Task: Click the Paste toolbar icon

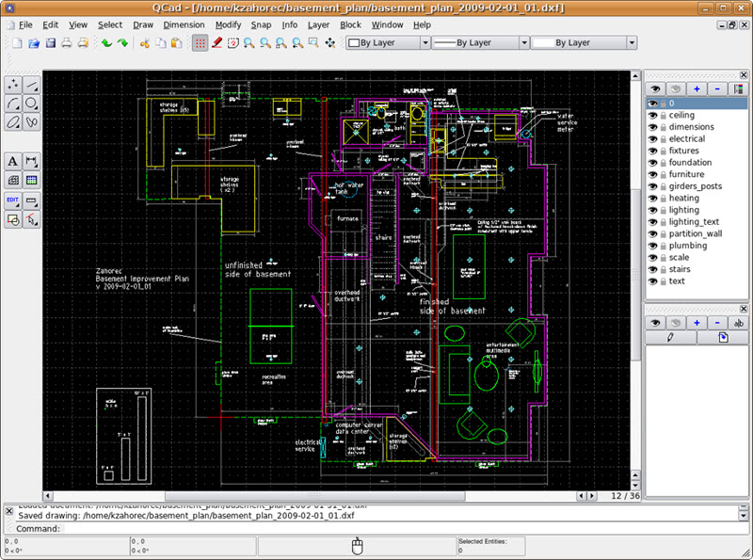Action: pyautogui.click(x=178, y=42)
